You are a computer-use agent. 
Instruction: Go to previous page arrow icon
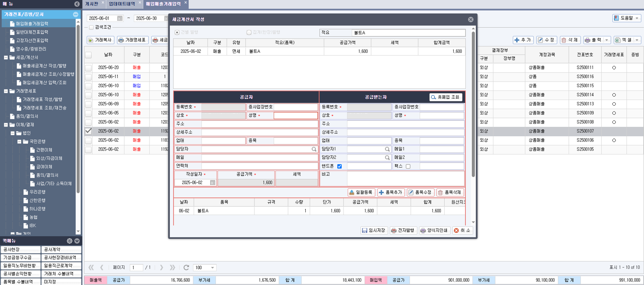(102, 267)
